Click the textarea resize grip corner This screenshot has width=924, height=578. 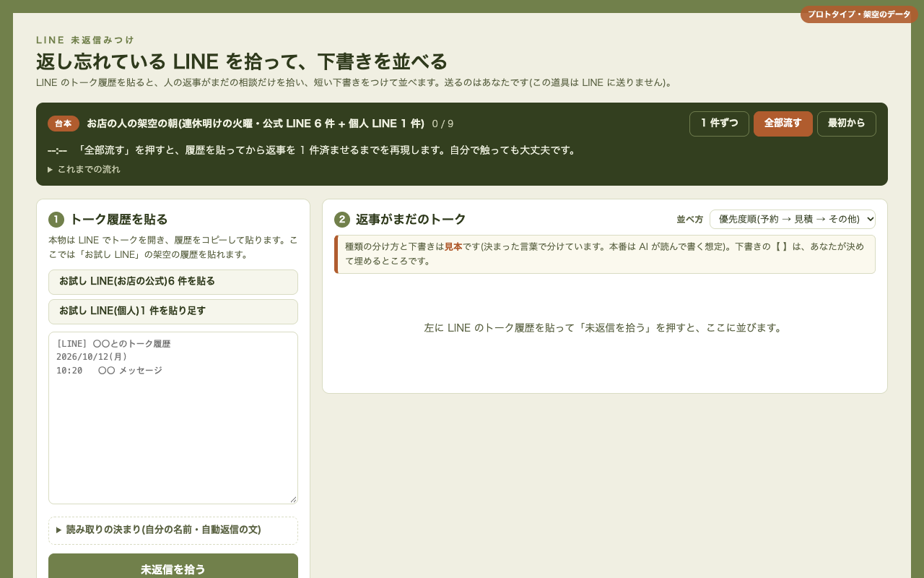293,499
